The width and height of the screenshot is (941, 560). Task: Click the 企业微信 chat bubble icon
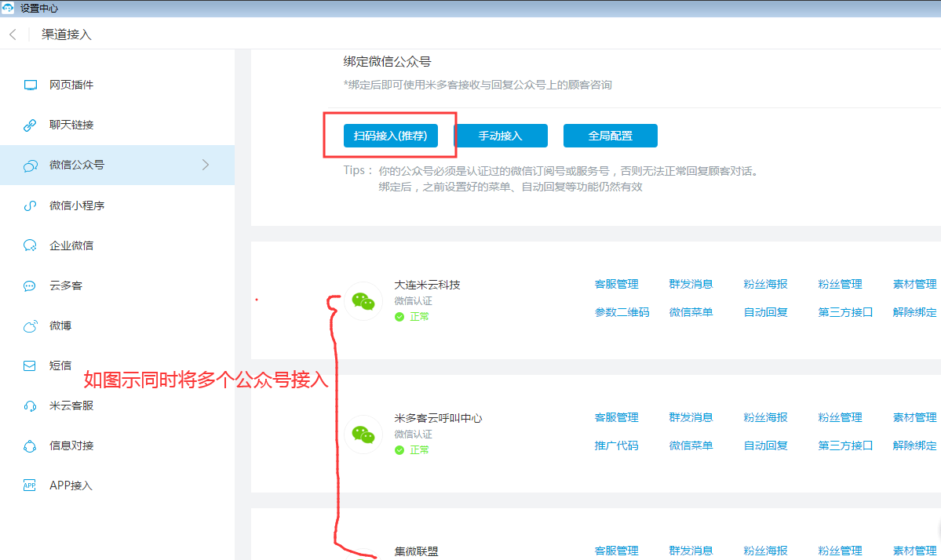click(x=31, y=245)
